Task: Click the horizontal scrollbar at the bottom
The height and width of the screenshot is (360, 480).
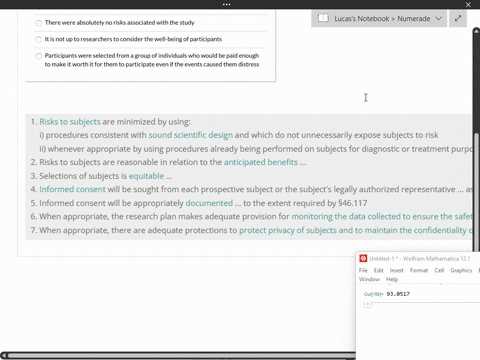Action: click(x=182, y=355)
